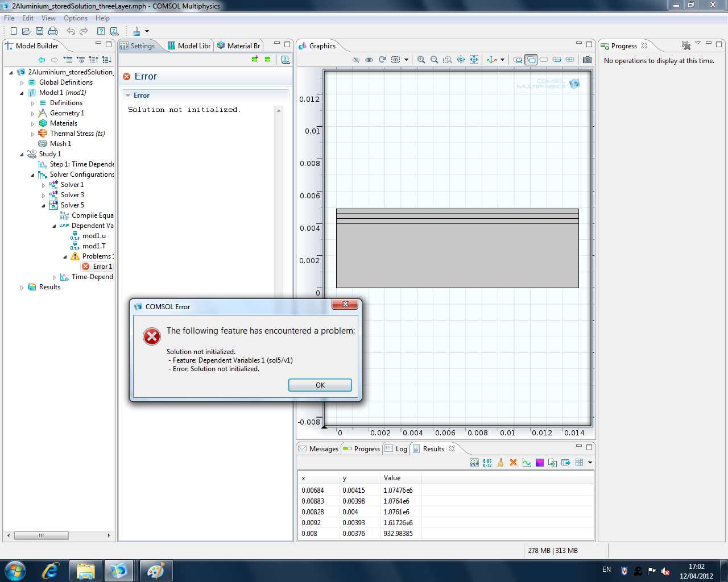The width and height of the screenshot is (728, 582).
Task: Click the Print icon in main toolbar
Action: 53,31
